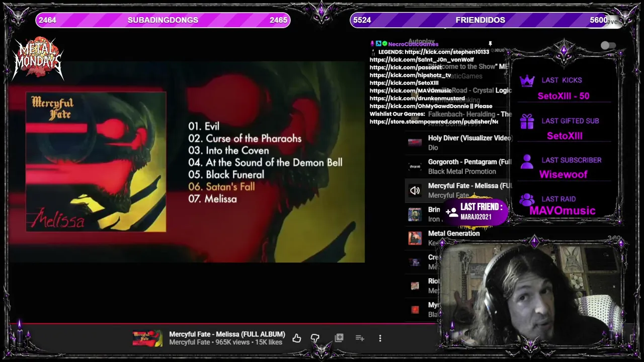The image size is (644, 362).
Task: Open the kick.com/drunkenmustard link
Action: click(417, 99)
